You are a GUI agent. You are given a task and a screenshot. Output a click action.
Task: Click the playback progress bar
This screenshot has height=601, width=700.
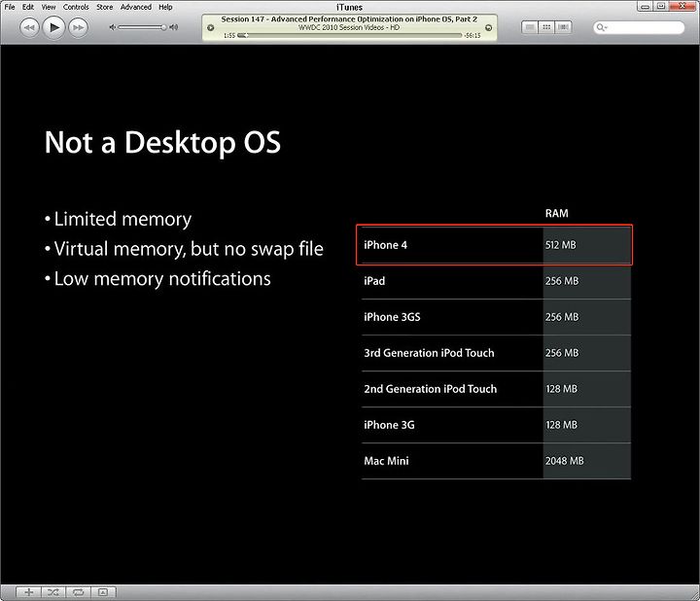coord(350,35)
